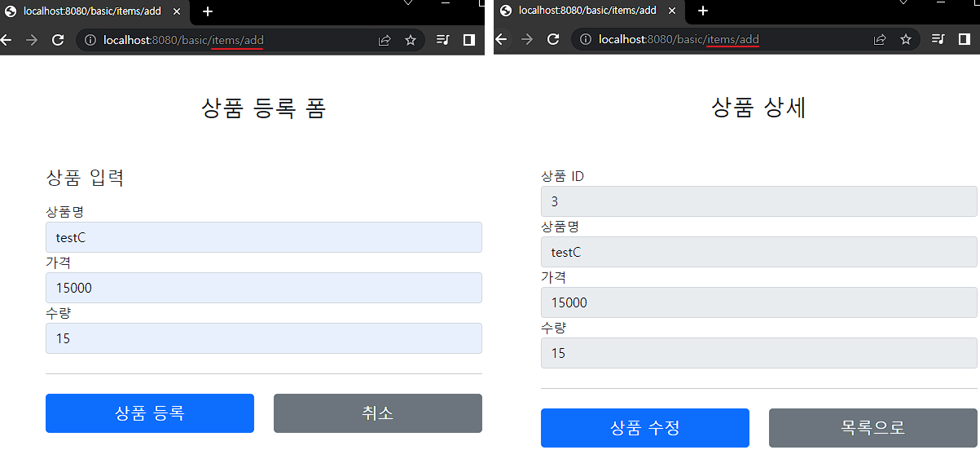Bookmark page with star in right browser
Viewport: 980px width, 450px height.
(906, 40)
